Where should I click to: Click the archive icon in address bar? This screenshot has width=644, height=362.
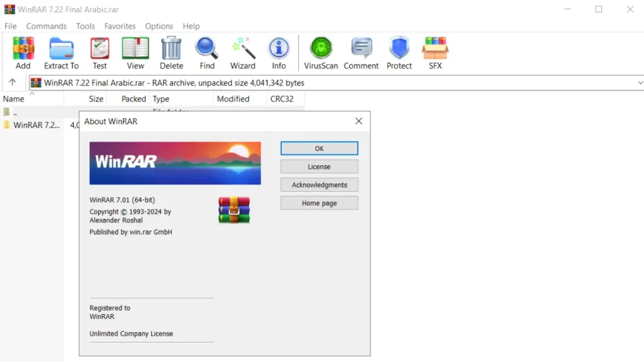36,82
